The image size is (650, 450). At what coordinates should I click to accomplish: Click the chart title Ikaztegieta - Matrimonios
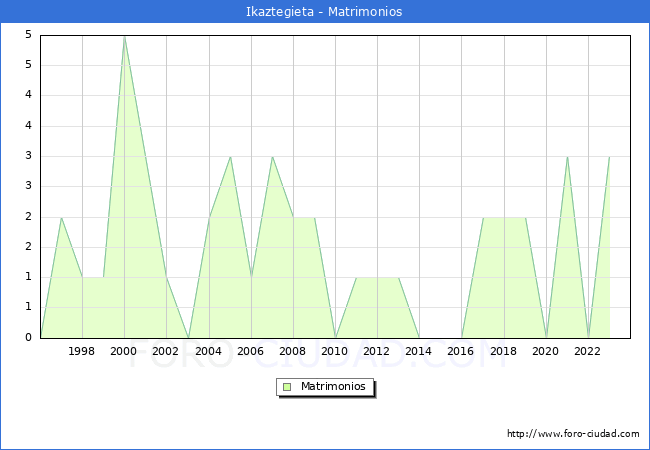pos(324,12)
